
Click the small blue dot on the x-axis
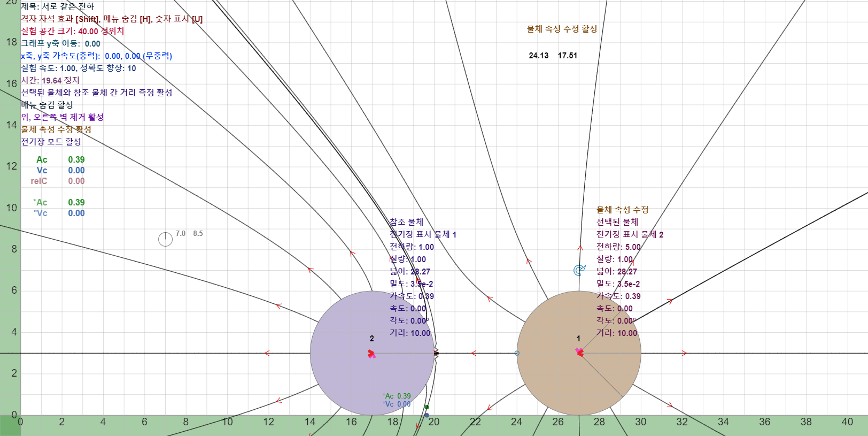coord(427,415)
